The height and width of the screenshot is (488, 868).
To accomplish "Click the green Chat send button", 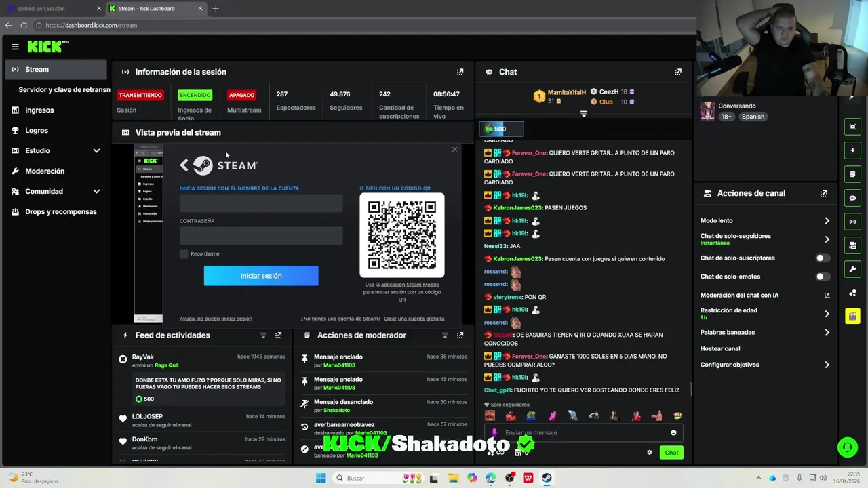I will coord(671,453).
